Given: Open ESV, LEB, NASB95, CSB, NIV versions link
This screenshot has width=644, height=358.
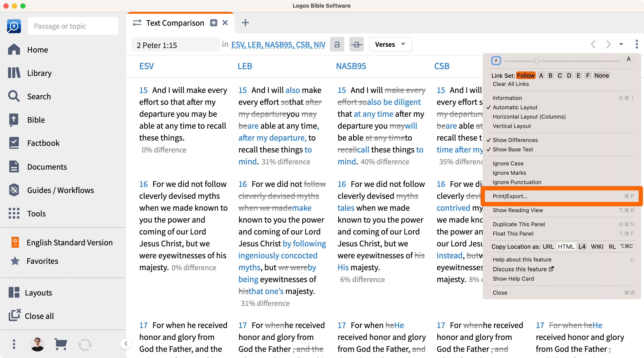Looking at the screenshot, I should pyautogui.click(x=278, y=44).
